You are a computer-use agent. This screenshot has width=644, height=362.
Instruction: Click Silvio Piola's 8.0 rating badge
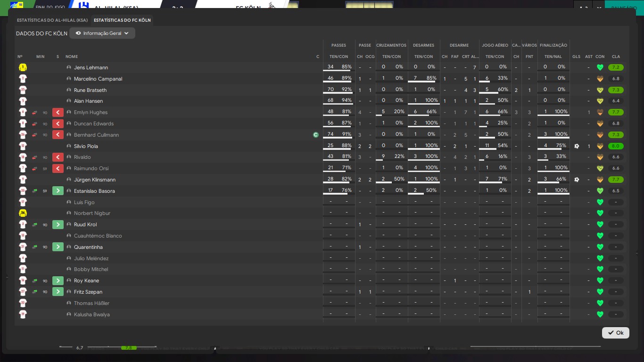(616, 146)
